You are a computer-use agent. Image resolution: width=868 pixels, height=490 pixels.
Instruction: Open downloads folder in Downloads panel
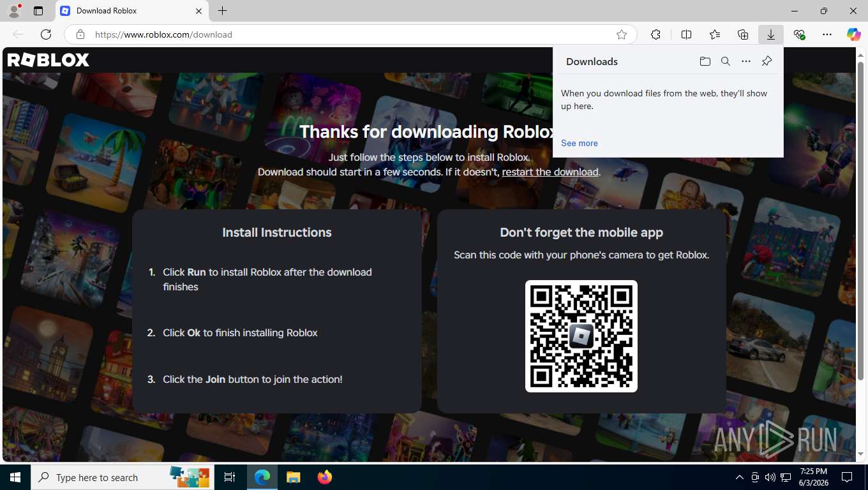click(705, 61)
